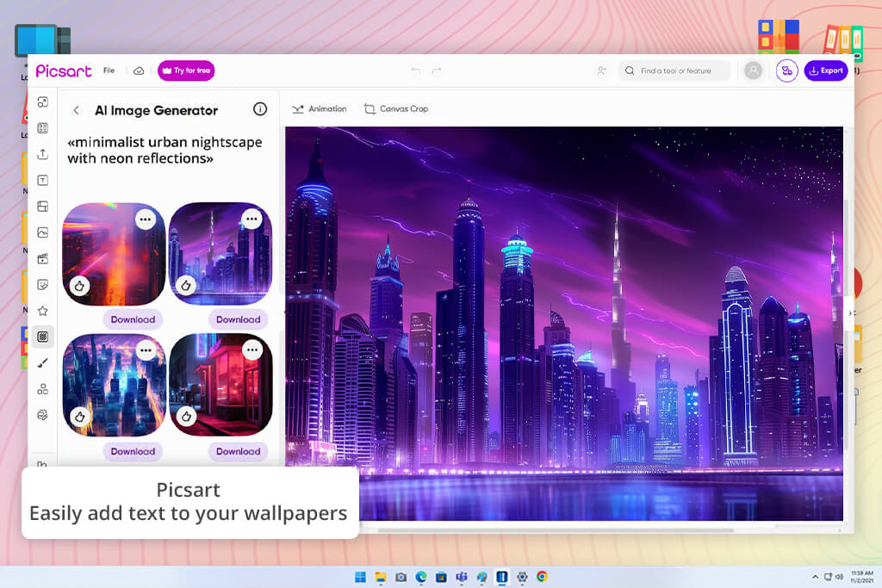Select the purple skyline thumbnail
Screen dimensions: 882x588
pos(220,253)
